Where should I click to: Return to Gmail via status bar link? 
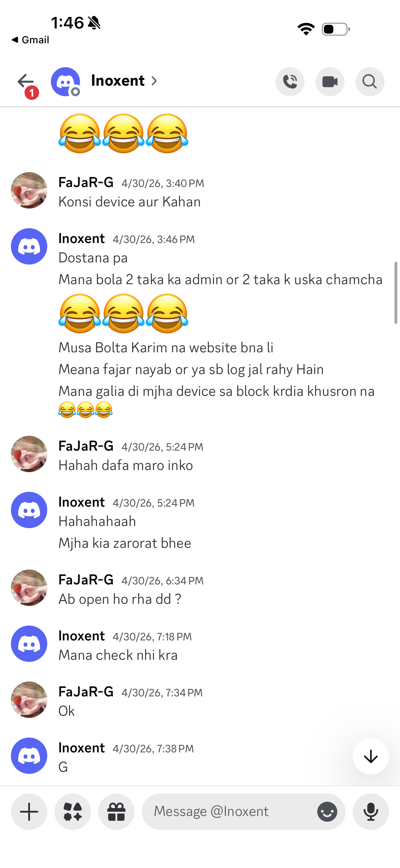click(x=30, y=40)
